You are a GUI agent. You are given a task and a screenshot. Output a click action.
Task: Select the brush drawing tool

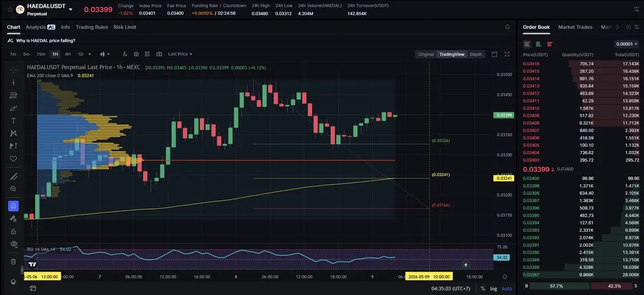click(13, 108)
